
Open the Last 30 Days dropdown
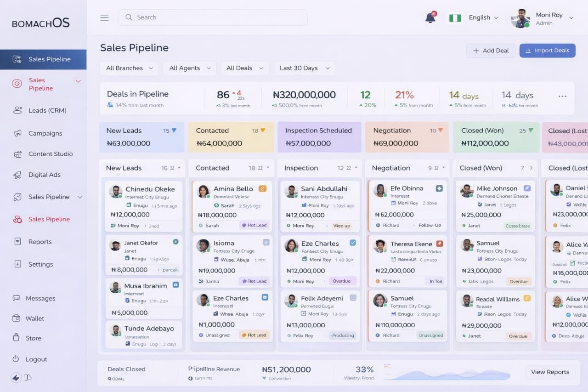pos(304,68)
